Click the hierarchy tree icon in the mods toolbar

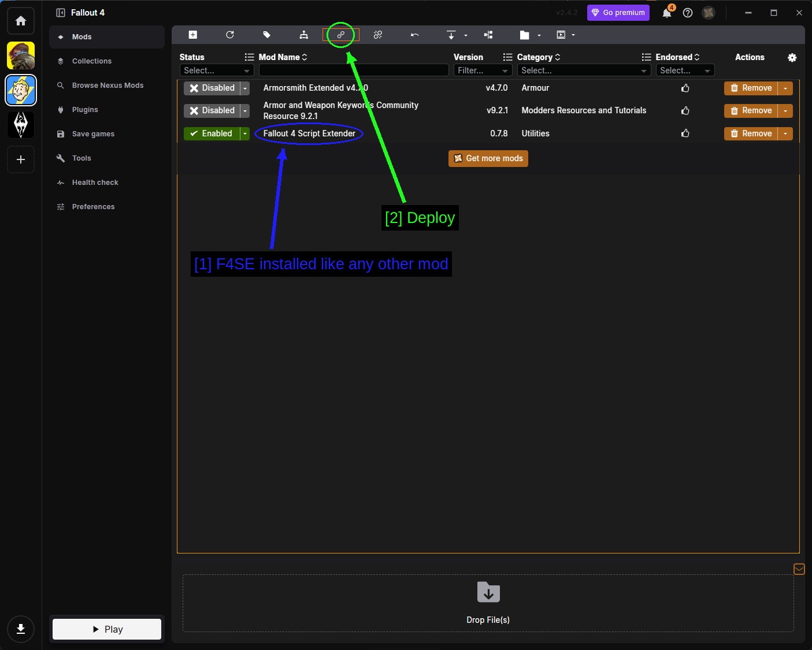point(304,35)
